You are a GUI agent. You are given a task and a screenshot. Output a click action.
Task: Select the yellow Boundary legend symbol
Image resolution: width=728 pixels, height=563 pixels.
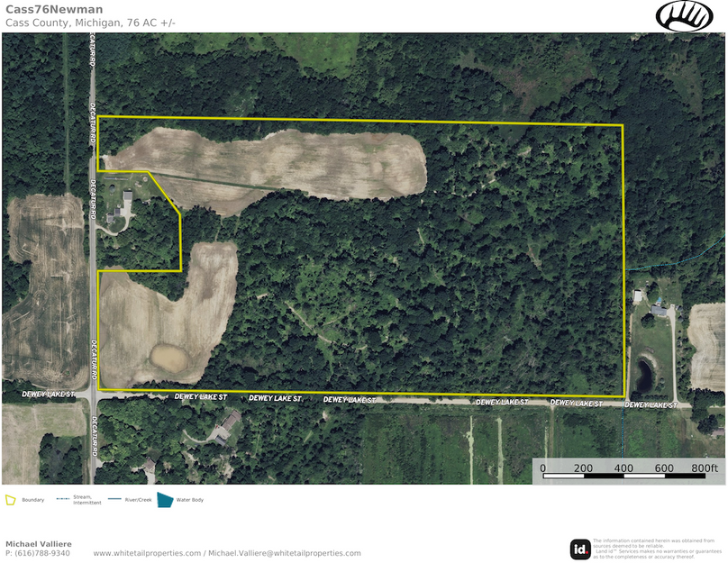point(10,500)
